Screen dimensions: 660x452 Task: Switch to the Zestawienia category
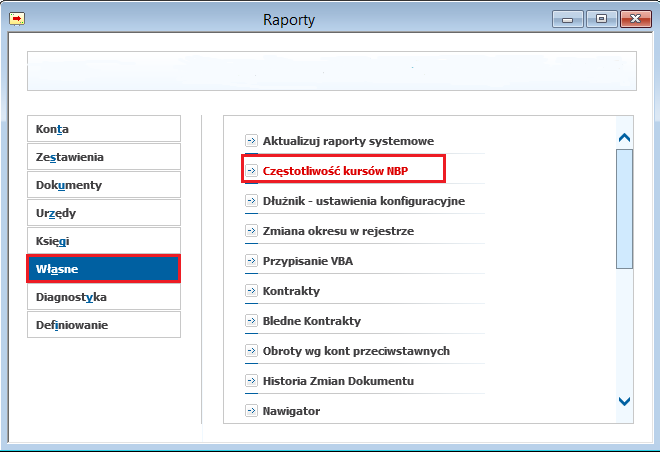[104, 157]
